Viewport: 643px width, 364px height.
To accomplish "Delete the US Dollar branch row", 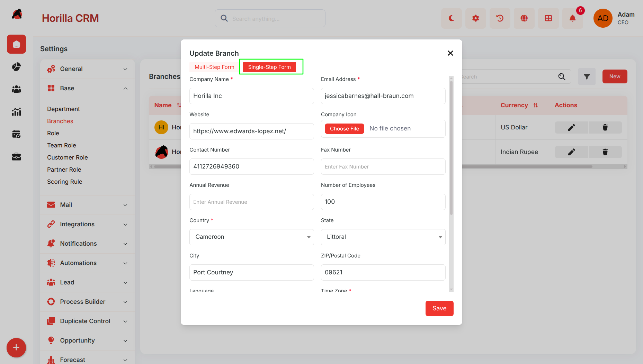I will tap(605, 127).
